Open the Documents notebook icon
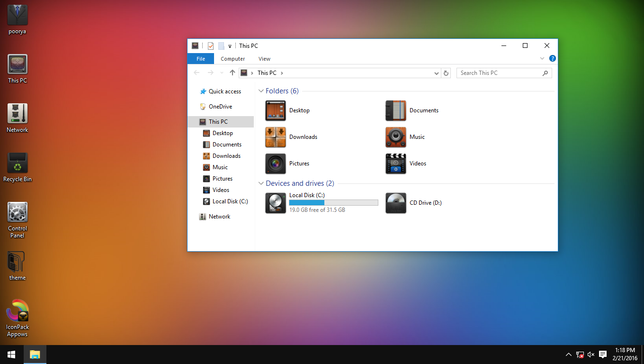The height and width of the screenshot is (364, 644). pyautogui.click(x=396, y=110)
